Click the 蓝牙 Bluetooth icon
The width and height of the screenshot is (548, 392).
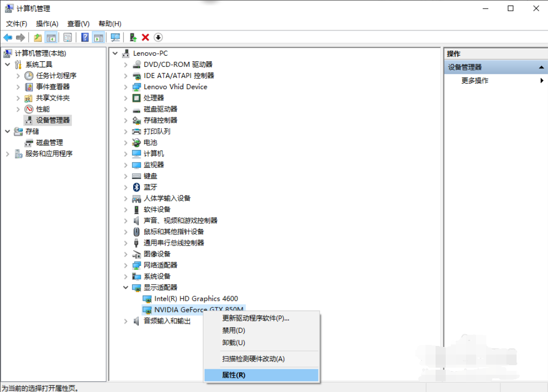pos(136,187)
